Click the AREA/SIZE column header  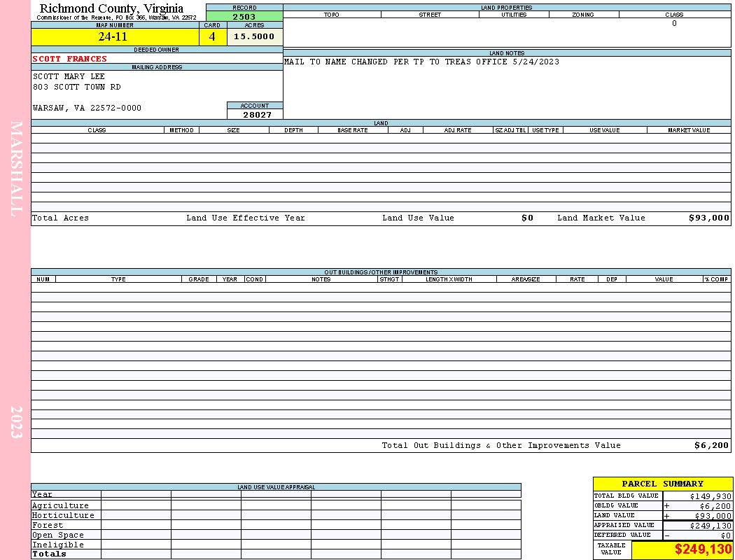[526, 279]
